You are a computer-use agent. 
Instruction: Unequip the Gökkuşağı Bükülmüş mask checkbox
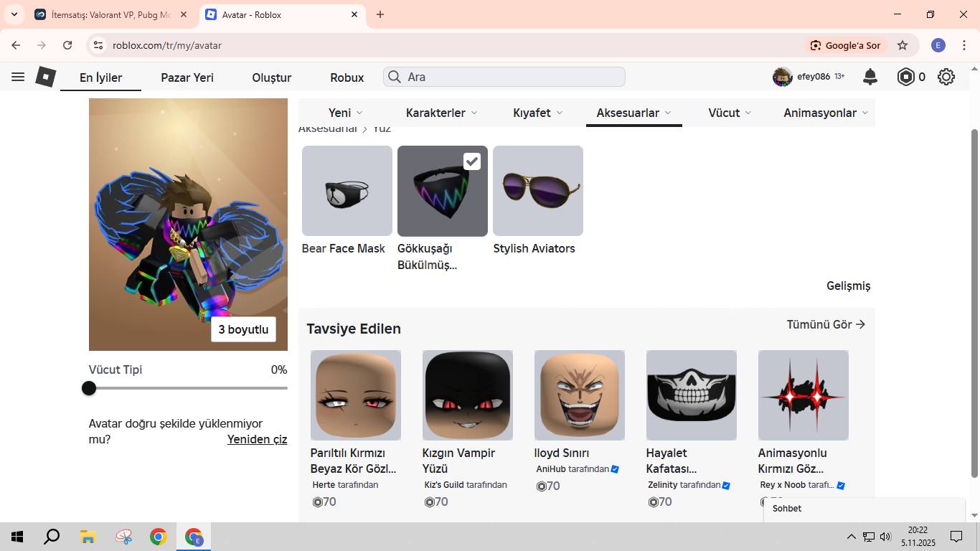pos(471,161)
